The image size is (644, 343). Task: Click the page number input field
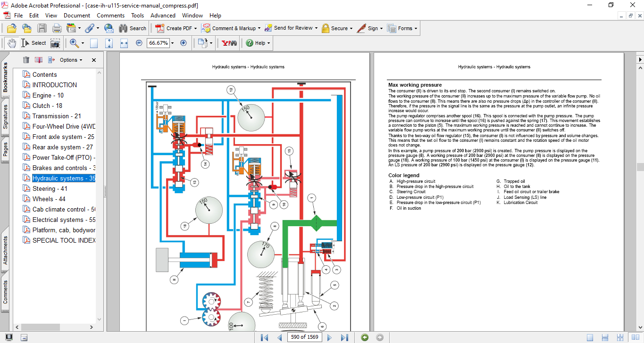point(305,337)
